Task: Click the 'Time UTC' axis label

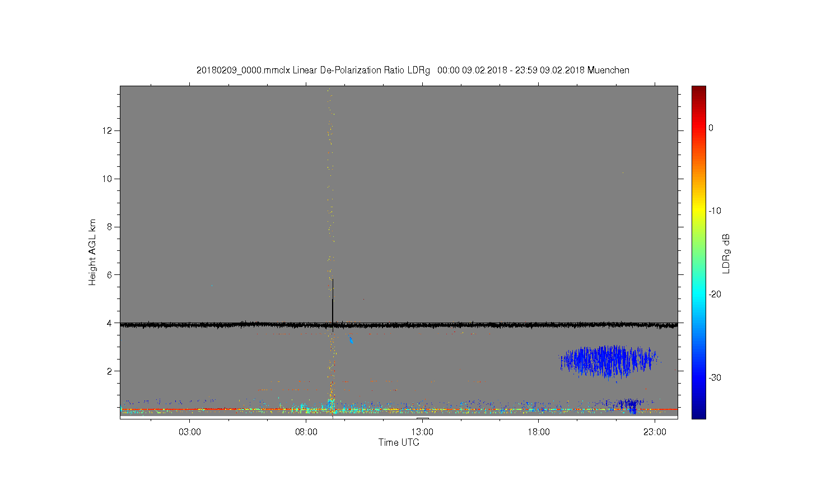Action: tap(399, 442)
